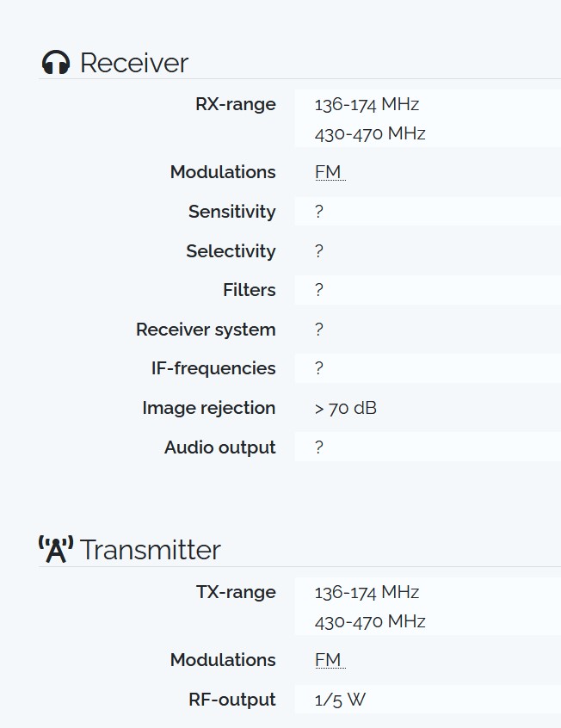This screenshot has height=728, width=561.
Task: Click the Receiver section heading
Action: coord(133,63)
